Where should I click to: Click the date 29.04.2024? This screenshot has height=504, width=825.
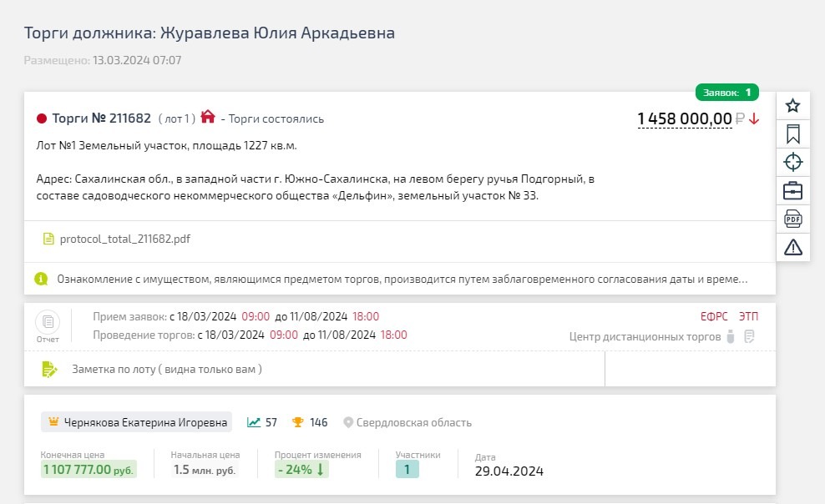509,471
